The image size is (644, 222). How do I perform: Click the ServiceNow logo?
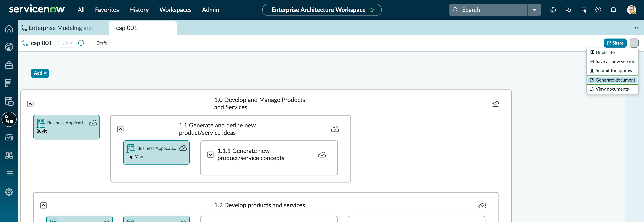click(37, 9)
